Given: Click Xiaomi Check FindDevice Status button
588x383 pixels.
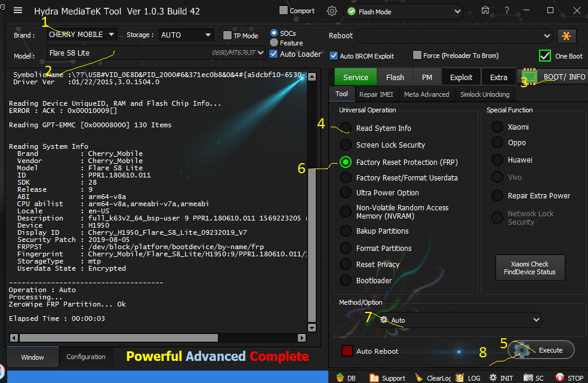Looking at the screenshot, I should [530, 268].
